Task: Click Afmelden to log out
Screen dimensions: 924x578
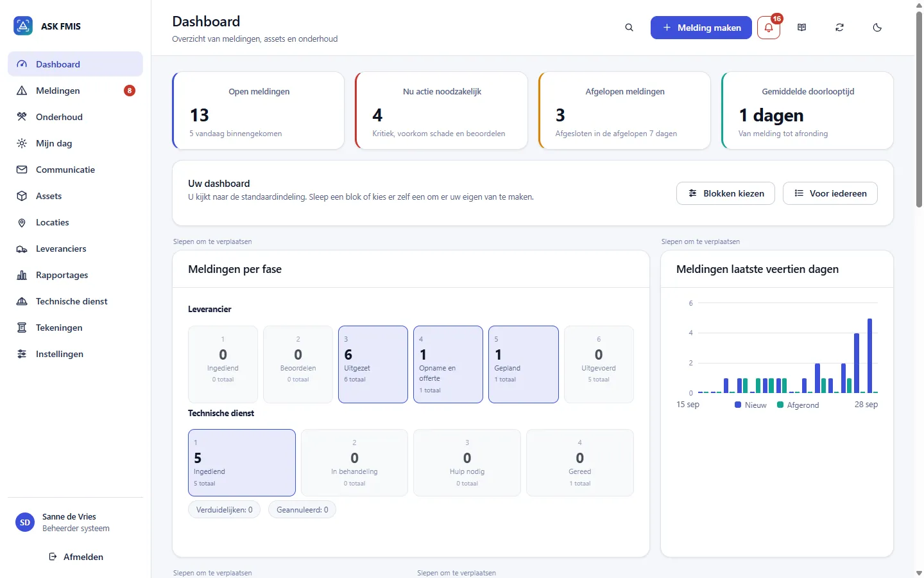Action: pos(75,557)
